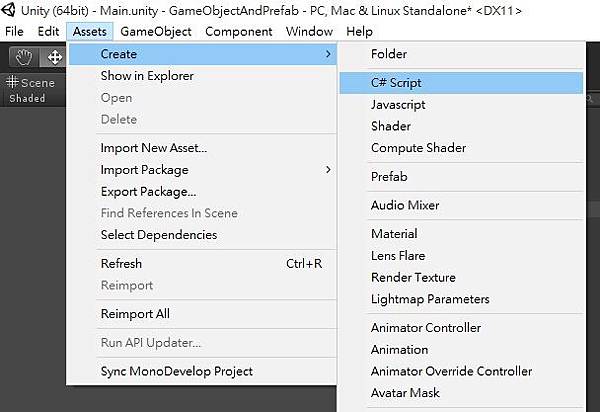
Task: Select the Move tool in toolbar
Action: [52, 57]
